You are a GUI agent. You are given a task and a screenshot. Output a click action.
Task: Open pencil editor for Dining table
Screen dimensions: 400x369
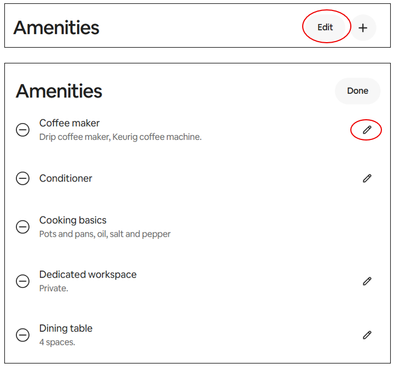point(367,335)
